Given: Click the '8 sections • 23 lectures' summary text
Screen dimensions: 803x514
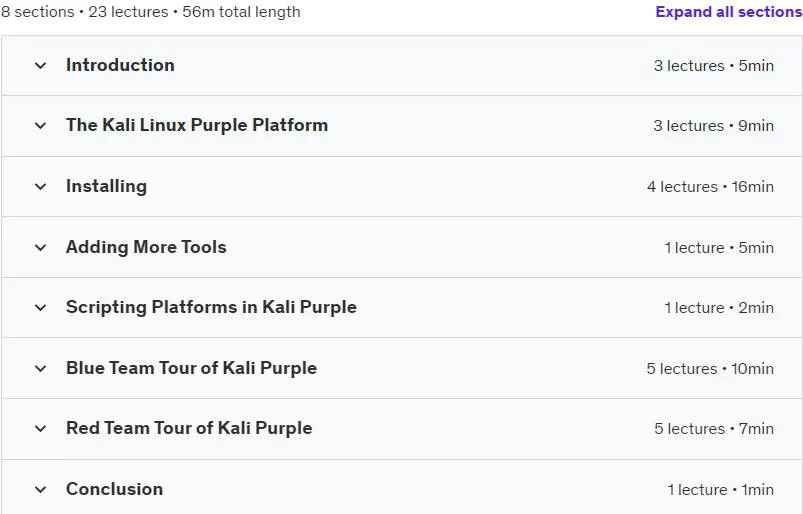Looking at the screenshot, I should tap(85, 11).
